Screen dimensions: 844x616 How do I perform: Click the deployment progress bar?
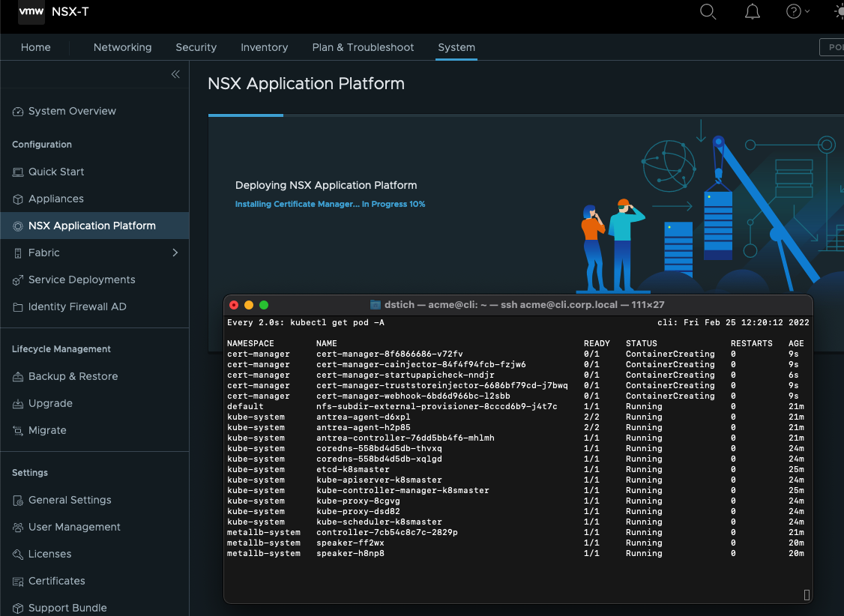[526, 115]
